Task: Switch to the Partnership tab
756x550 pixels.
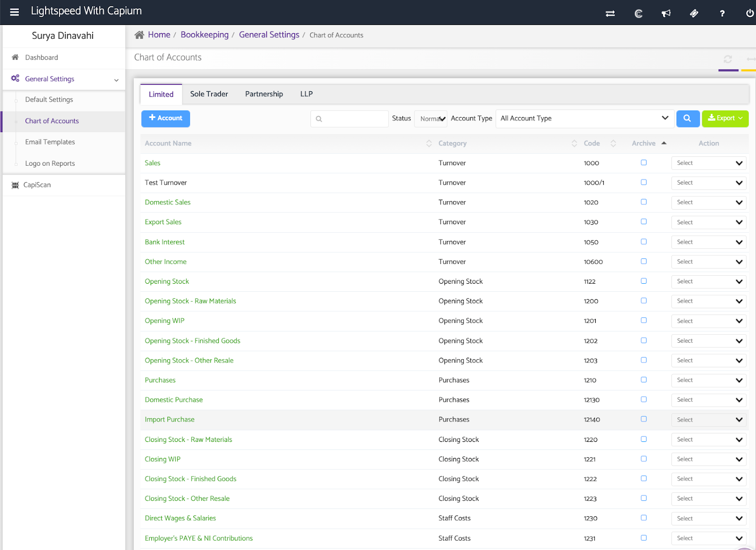Action: tap(264, 94)
